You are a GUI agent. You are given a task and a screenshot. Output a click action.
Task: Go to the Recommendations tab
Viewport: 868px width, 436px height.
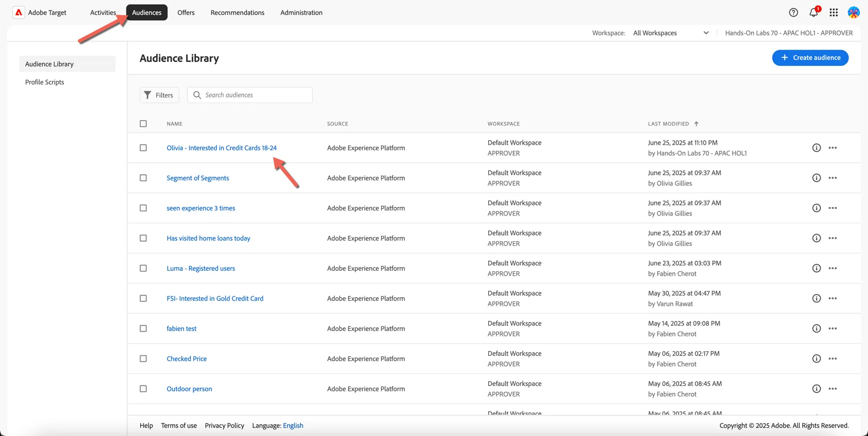pyautogui.click(x=238, y=13)
